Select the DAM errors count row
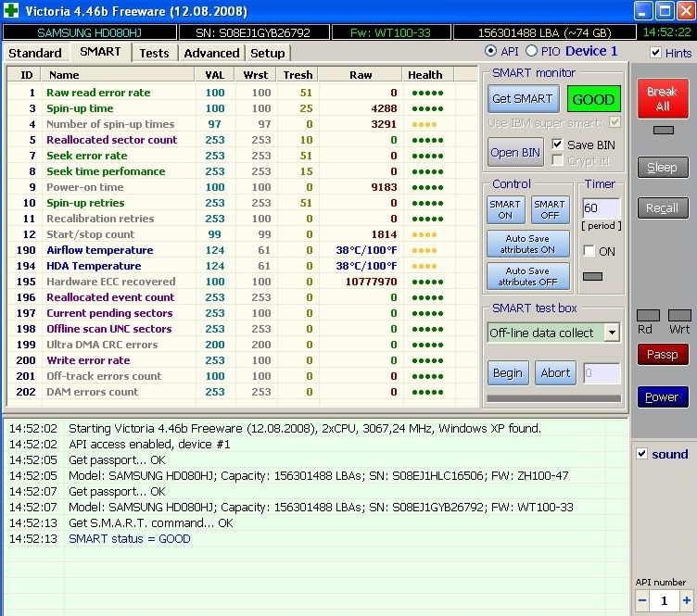Screen dimensions: 697x616 (242, 392)
